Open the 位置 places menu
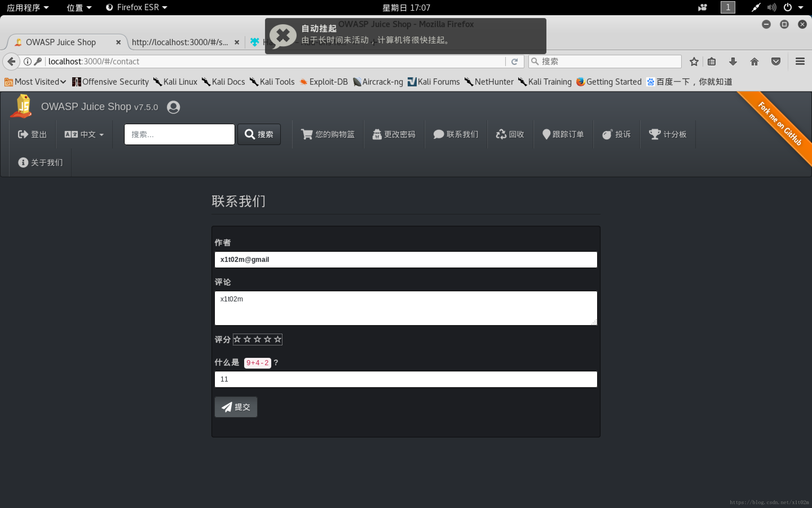This screenshot has width=812, height=508. 79,7
